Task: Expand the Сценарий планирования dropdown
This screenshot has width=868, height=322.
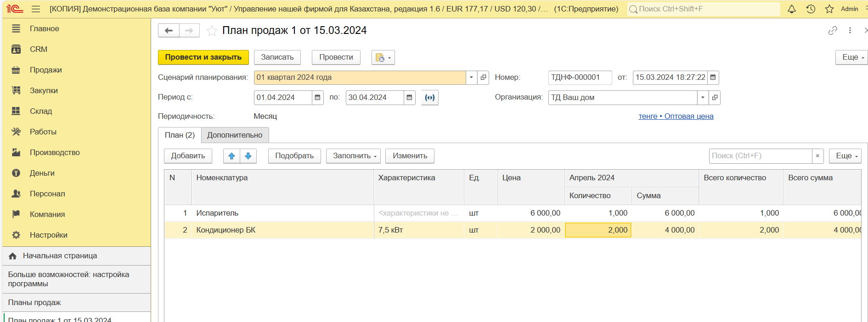Action: [471, 78]
